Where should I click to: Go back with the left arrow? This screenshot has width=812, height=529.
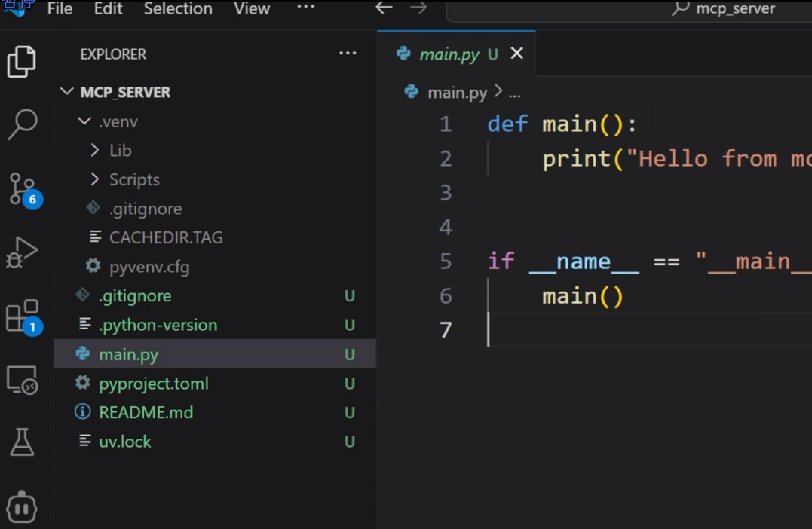click(x=384, y=8)
